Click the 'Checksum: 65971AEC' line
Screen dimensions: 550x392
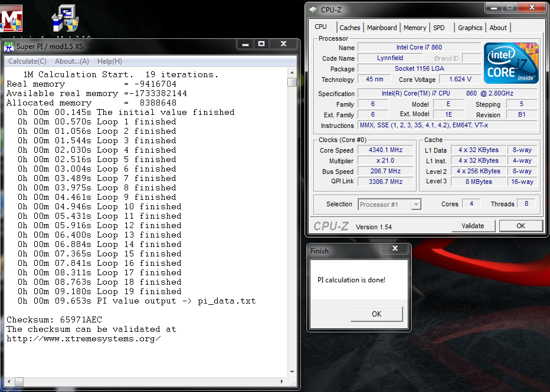[54, 320]
